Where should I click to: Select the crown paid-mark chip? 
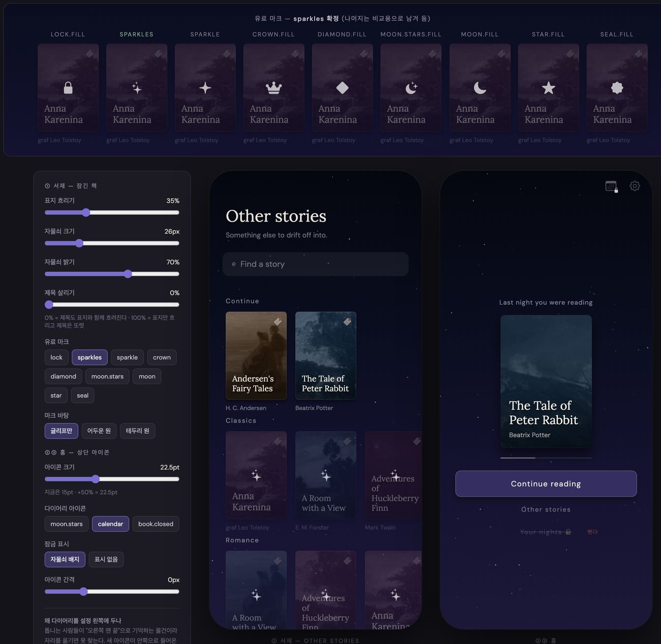[162, 357]
